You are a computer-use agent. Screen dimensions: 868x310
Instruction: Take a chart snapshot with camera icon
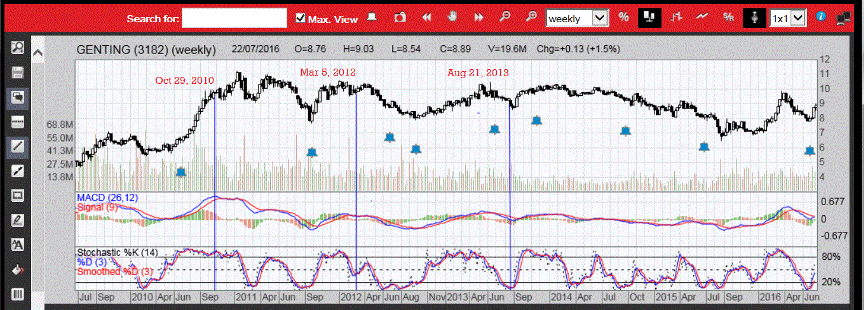(400, 18)
